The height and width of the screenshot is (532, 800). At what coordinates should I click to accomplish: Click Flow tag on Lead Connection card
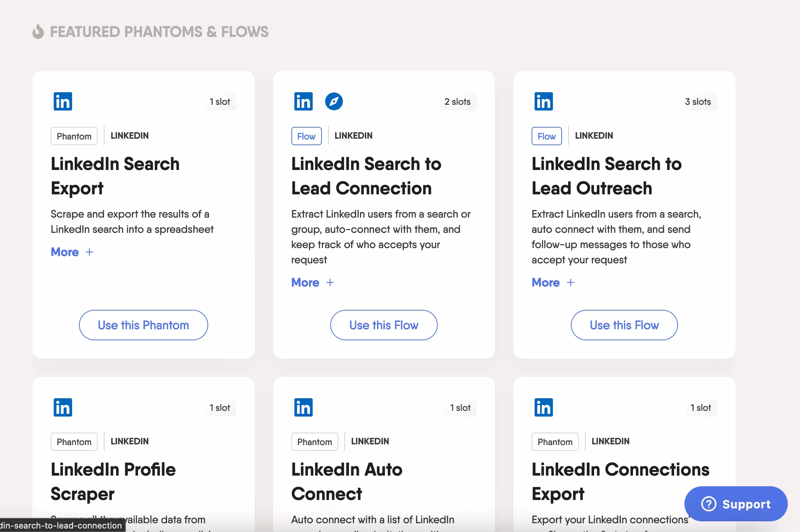306,136
